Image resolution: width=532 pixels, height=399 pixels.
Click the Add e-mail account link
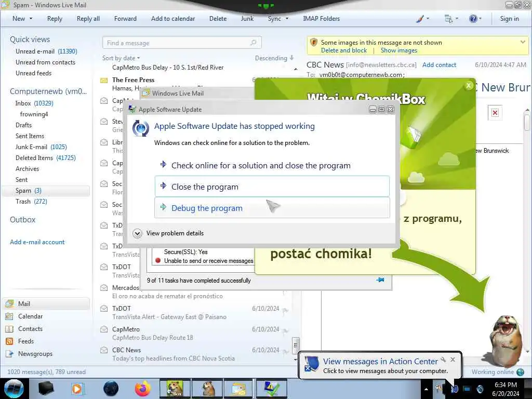coord(37,242)
